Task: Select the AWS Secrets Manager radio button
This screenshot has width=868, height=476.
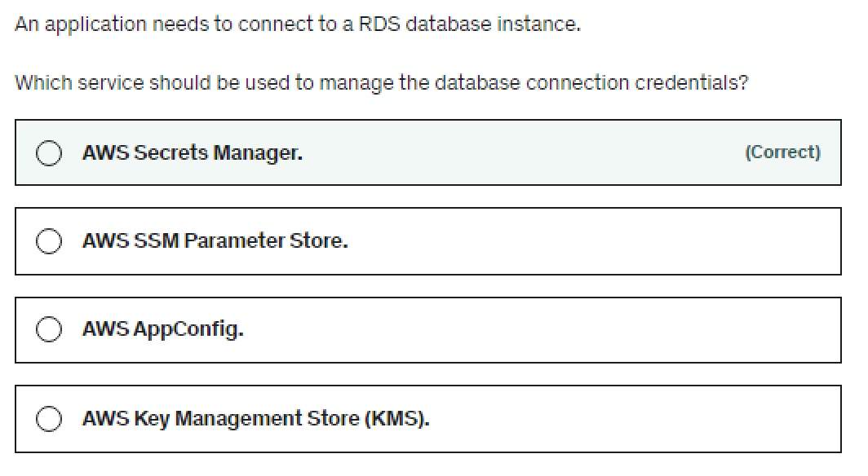Action: pyautogui.click(x=49, y=152)
